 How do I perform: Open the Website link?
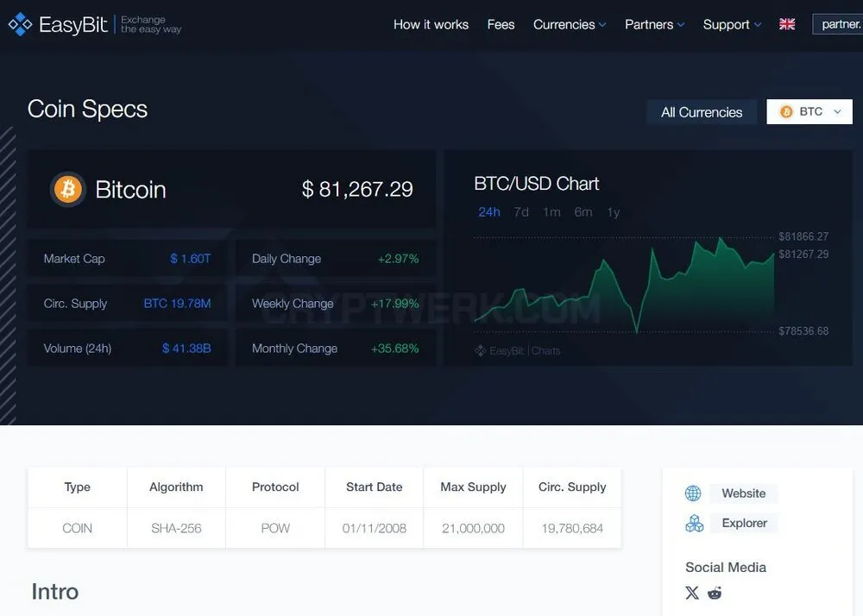[744, 493]
